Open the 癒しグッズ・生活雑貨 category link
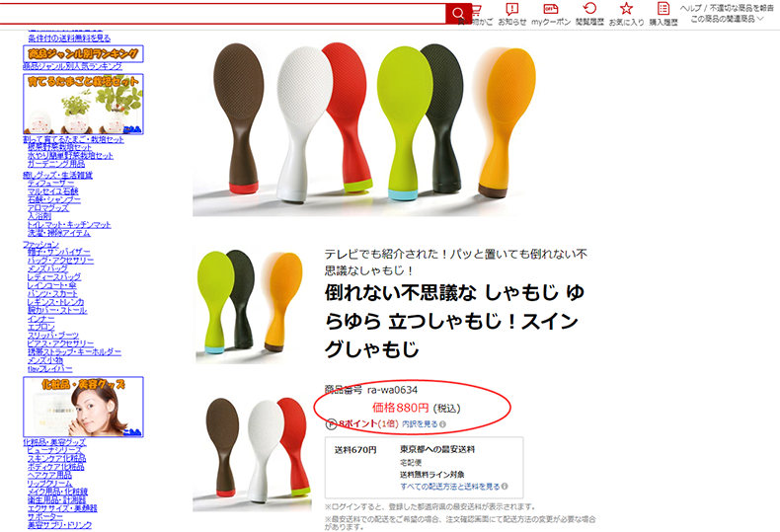Viewport: 780px width, 532px height. pos(57,175)
